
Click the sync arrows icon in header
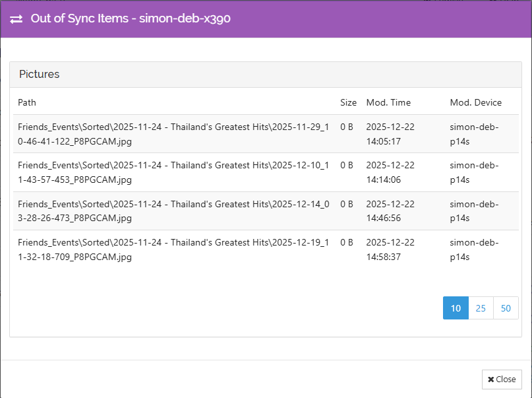click(16, 18)
